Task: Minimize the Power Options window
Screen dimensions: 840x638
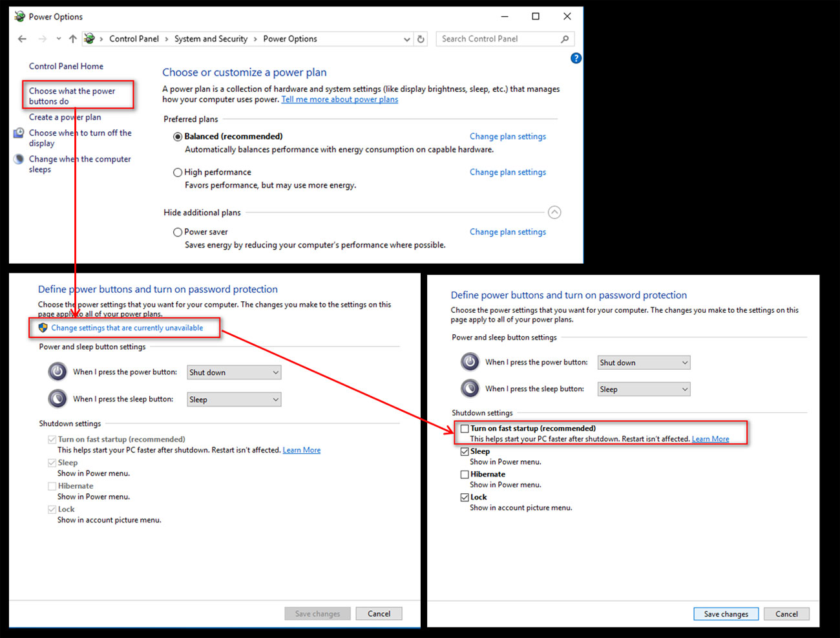Action: click(x=505, y=16)
